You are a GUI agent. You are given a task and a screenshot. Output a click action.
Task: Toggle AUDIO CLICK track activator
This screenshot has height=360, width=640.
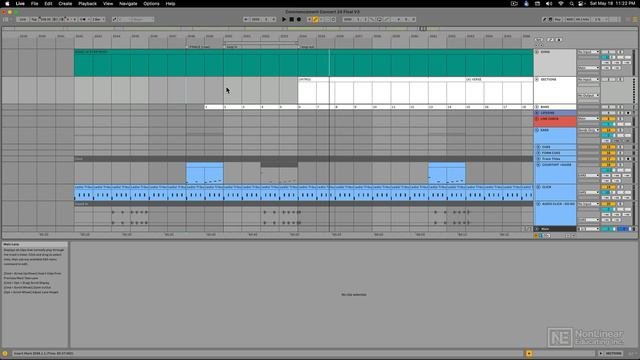coord(608,204)
